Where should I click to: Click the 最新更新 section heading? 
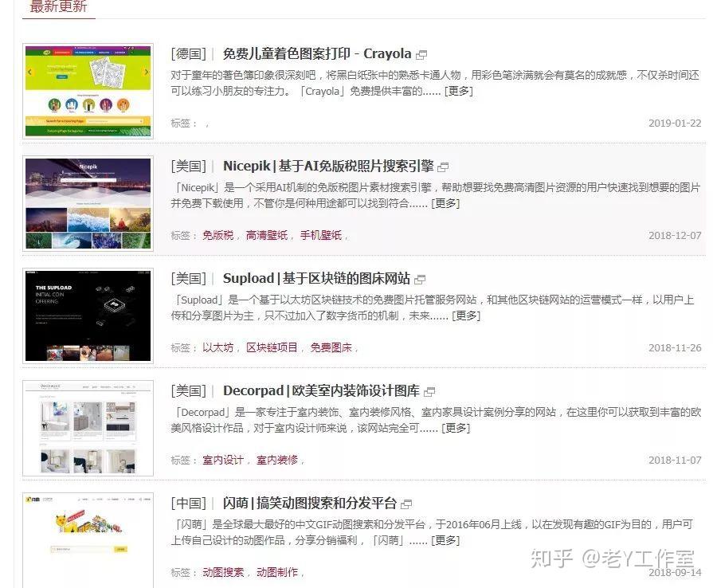pos(58,6)
